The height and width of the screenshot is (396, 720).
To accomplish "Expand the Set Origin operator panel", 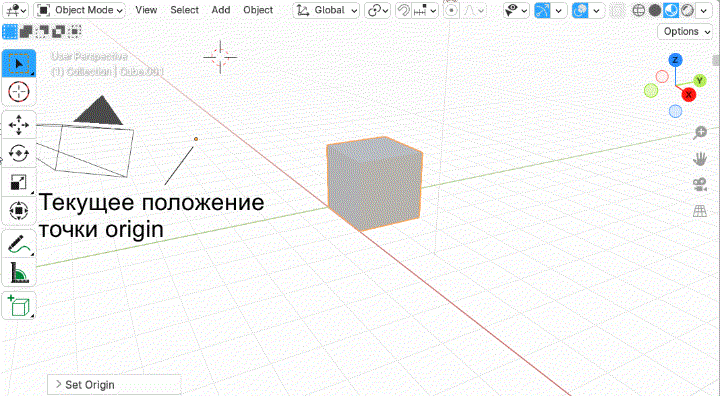I will click(114, 385).
